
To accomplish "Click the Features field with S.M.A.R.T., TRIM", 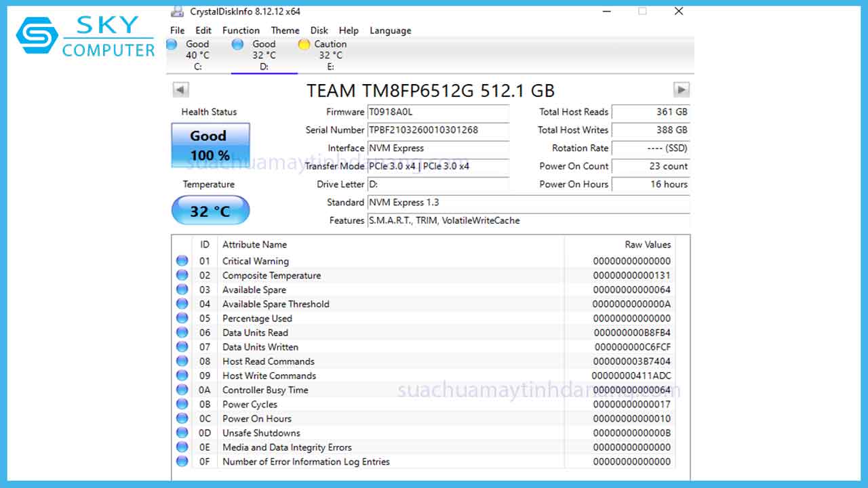I will pyautogui.click(x=528, y=220).
